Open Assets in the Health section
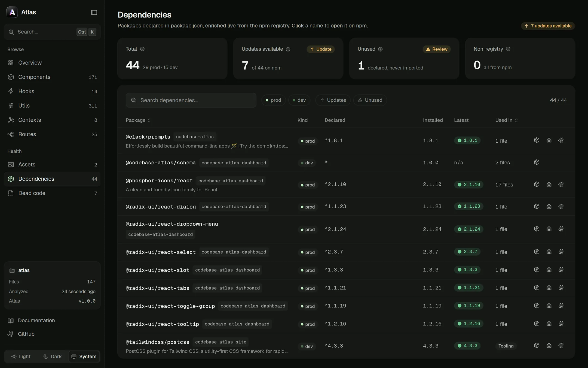 52,165
